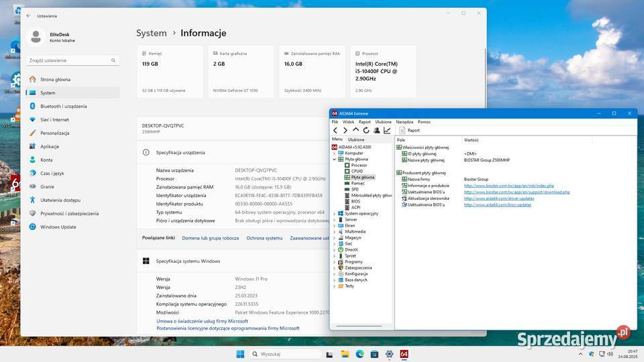This screenshot has height=362, width=644.
Task: Click Ochrona systemu link in Settings
Action: [x=264, y=238]
